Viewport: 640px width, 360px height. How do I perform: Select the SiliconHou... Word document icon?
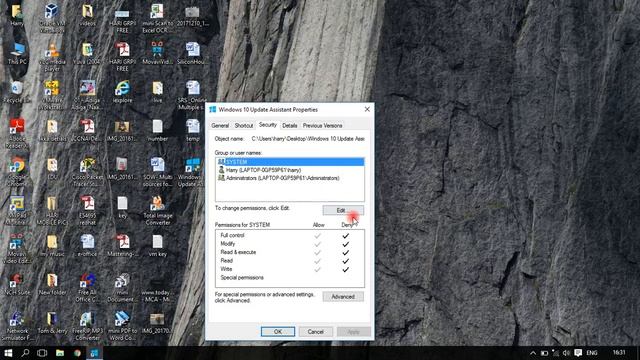click(192, 53)
